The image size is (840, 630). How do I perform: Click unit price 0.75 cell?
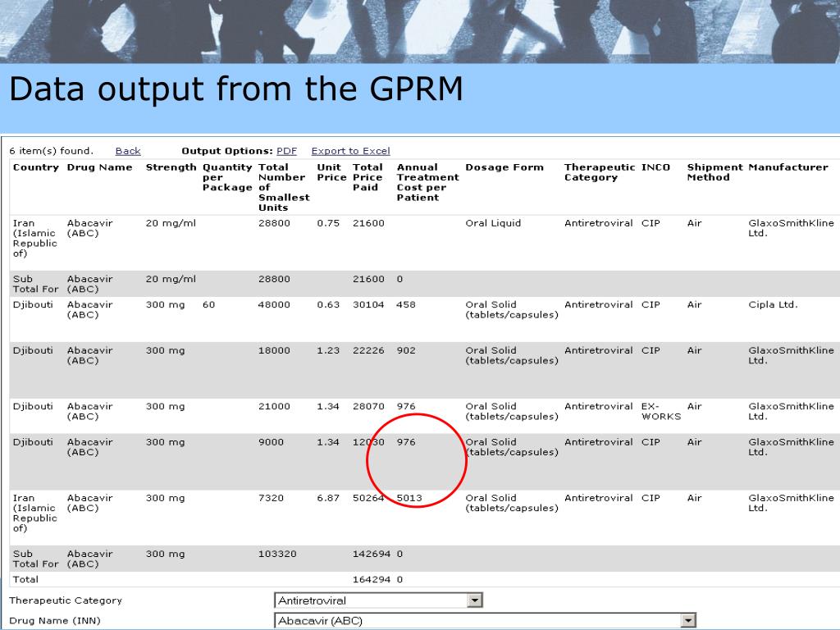(x=328, y=223)
